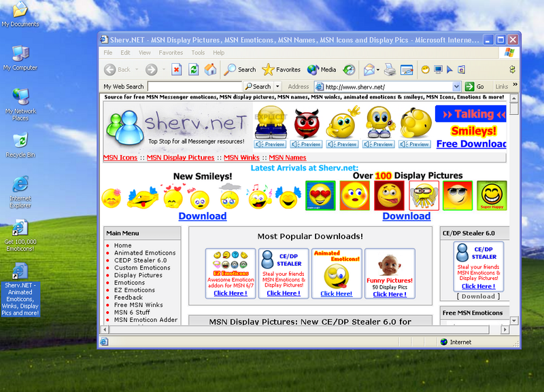Click the Sherv.net logo banner

pos(178,128)
